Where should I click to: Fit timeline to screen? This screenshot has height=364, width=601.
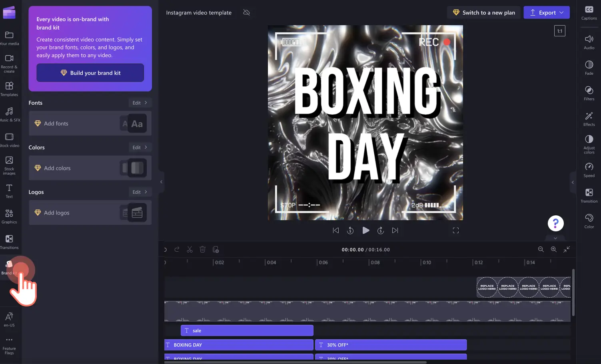point(567,249)
